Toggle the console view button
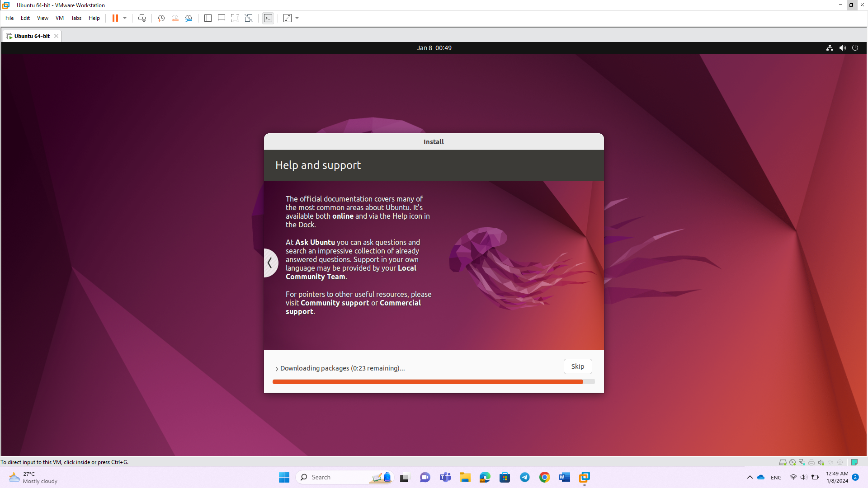Screen dimensions: 868x488 point(268,18)
